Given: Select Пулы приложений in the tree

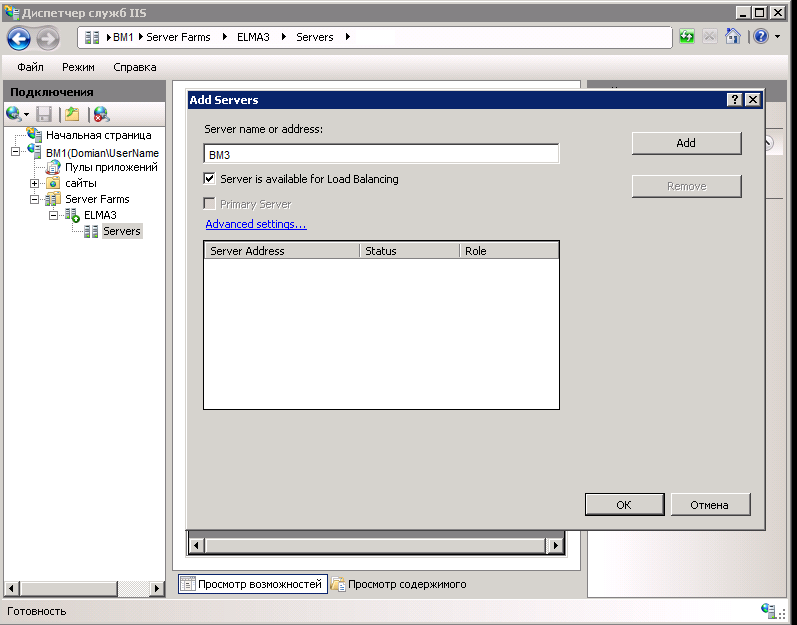Looking at the screenshot, I should [x=111, y=167].
